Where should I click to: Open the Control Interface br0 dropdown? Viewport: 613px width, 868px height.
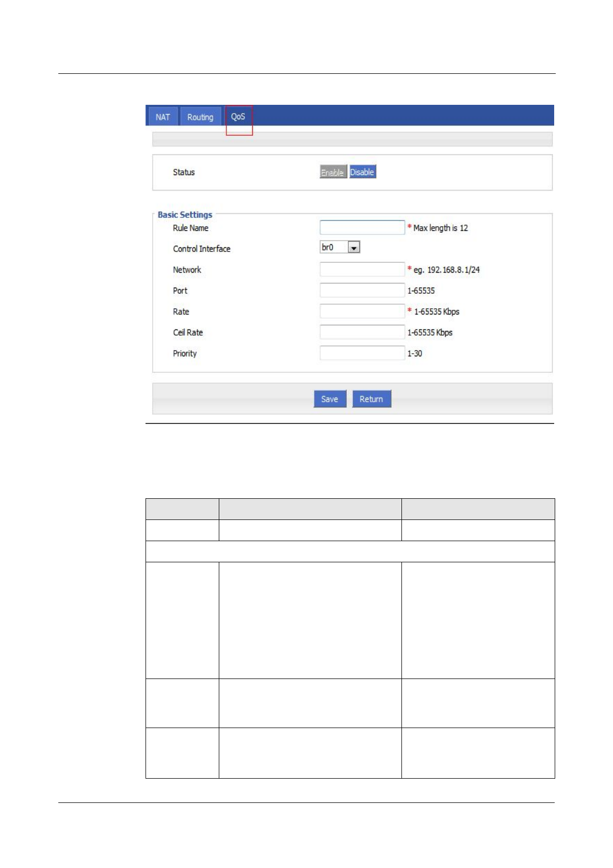click(340, 247)
